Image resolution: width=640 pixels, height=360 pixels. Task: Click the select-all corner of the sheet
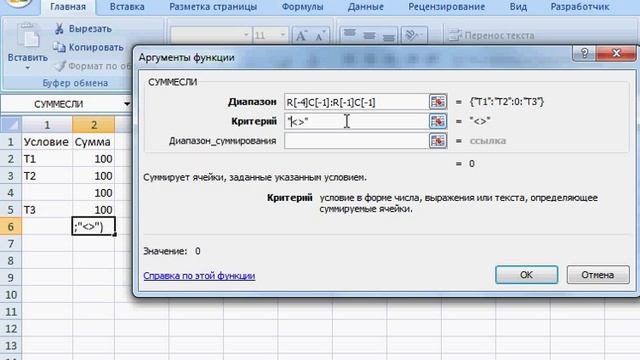tap(11, 125)
